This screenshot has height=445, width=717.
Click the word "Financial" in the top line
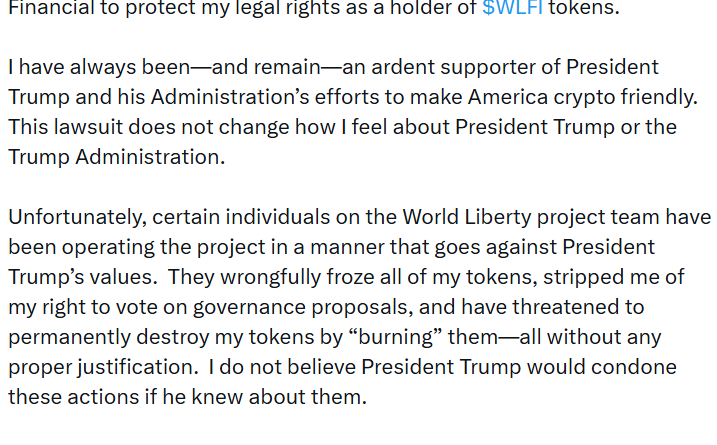[50, 8]
